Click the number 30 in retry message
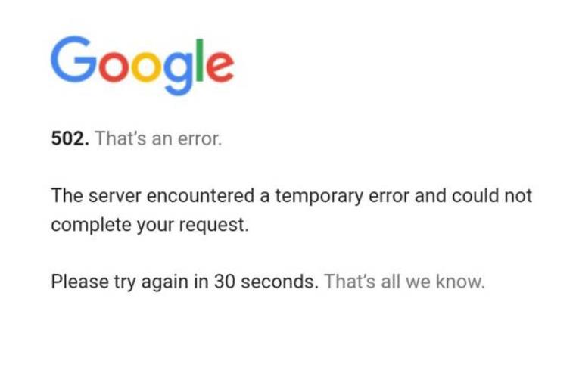 click(225, 282)
